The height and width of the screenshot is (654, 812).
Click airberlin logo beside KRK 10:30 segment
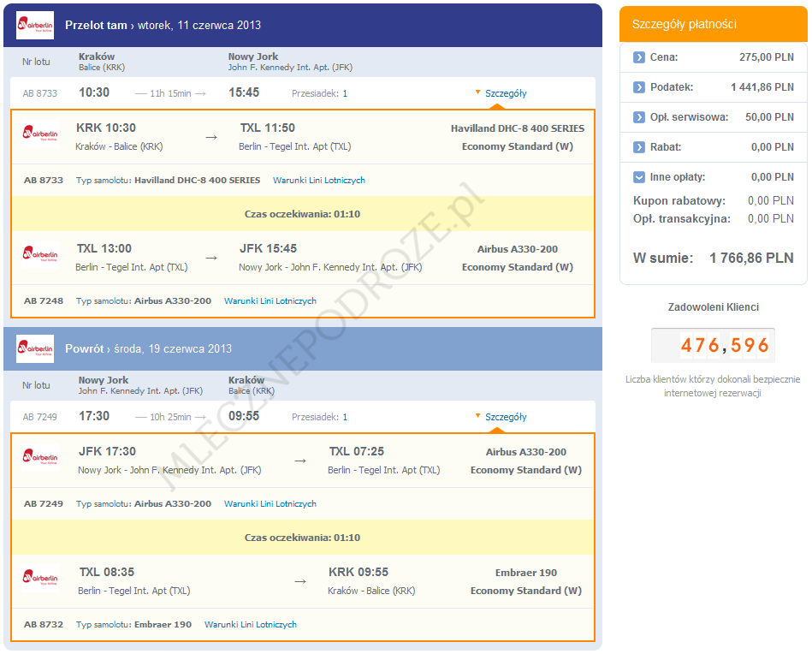click(x=40, y=135)
